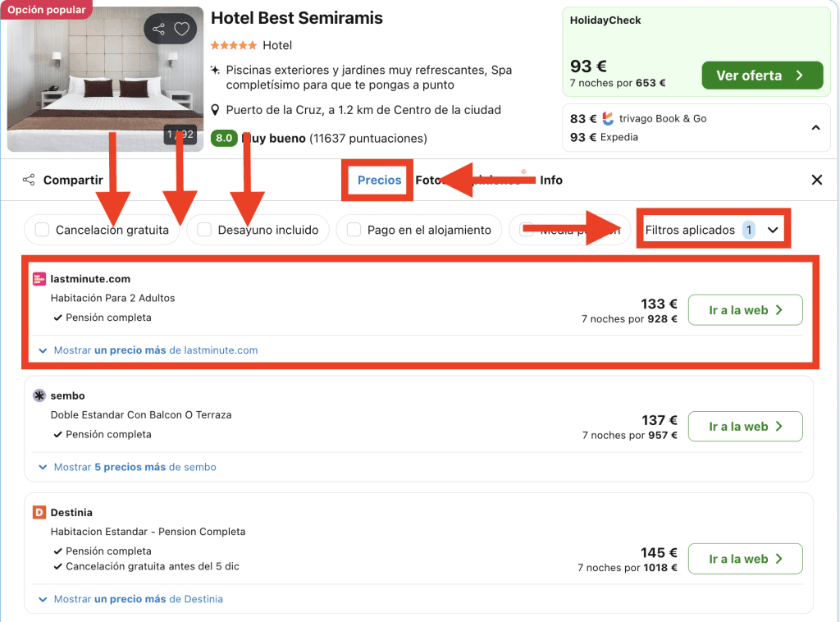Check the Pago en el alojamiento filter

point(354,230)
